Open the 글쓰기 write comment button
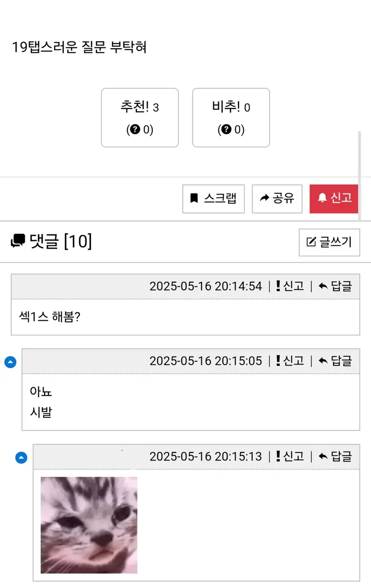Viewport: 371px width, 588px height. [x=329, y=242]
